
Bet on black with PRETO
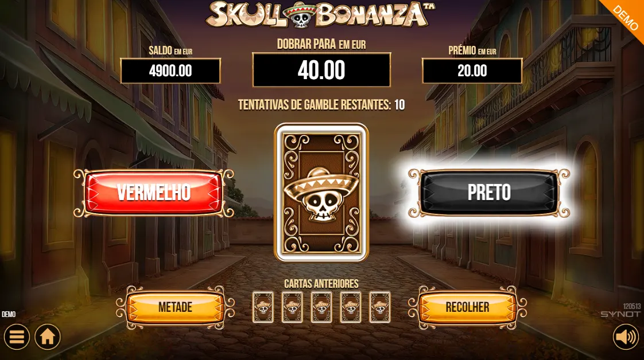(489, 192)
